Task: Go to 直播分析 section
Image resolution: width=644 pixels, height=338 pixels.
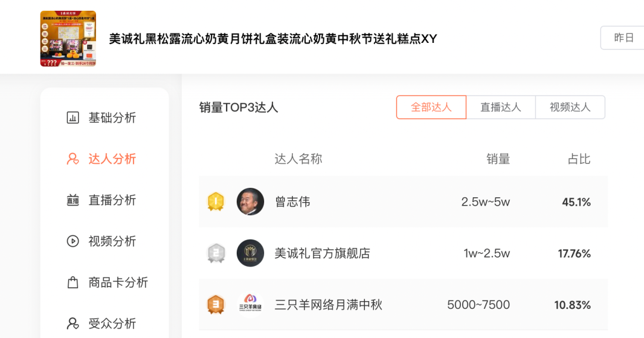Action: (x=112, y=200)
